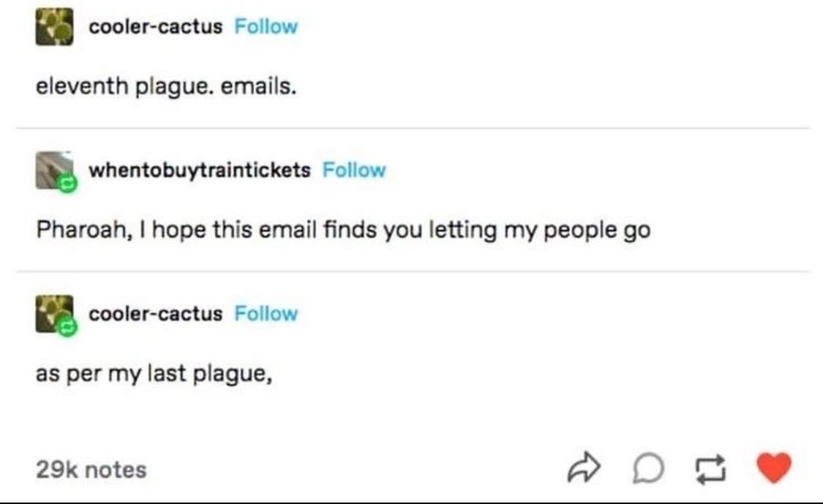Like the post with the red heart

click(774, 467)
